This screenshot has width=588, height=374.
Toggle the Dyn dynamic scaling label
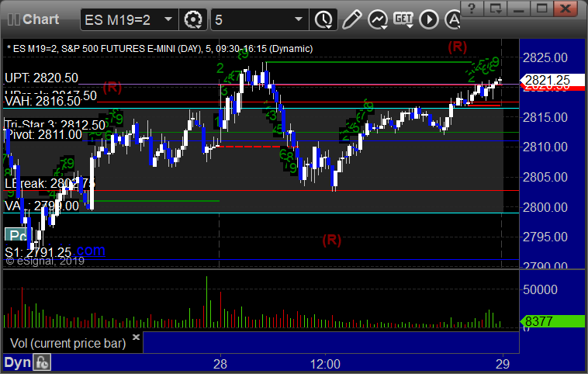17,362
